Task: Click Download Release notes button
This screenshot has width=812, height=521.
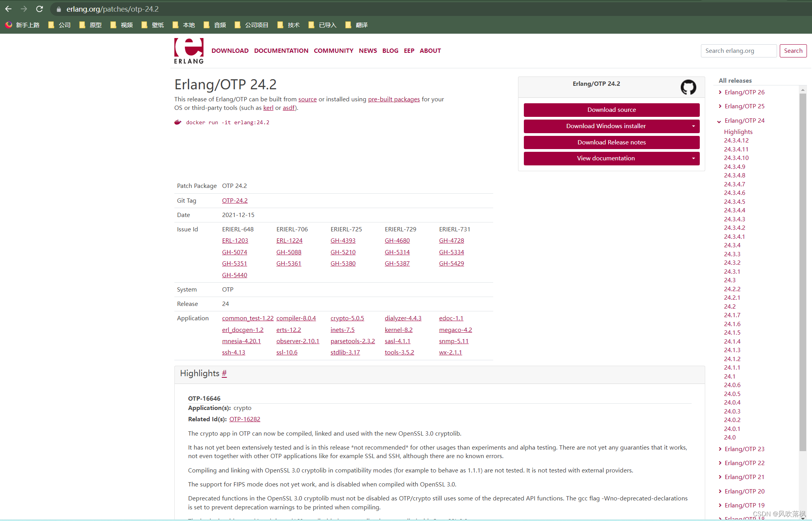Action: 611,142
